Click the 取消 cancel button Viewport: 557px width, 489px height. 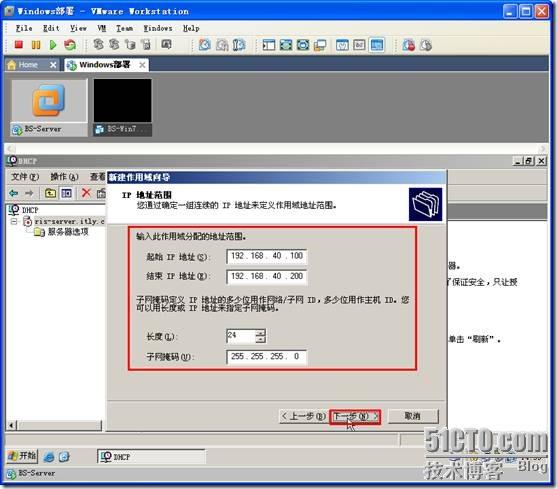[x=413, y=416]
